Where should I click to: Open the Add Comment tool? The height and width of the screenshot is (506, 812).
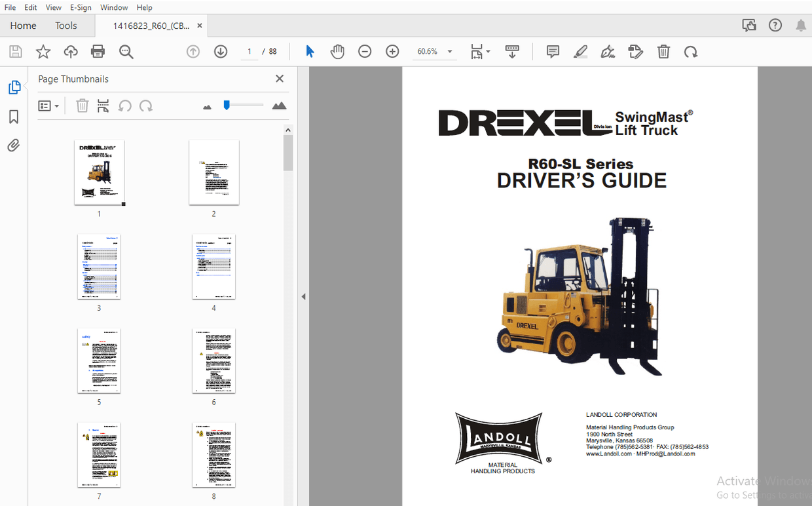coord(553,51)
